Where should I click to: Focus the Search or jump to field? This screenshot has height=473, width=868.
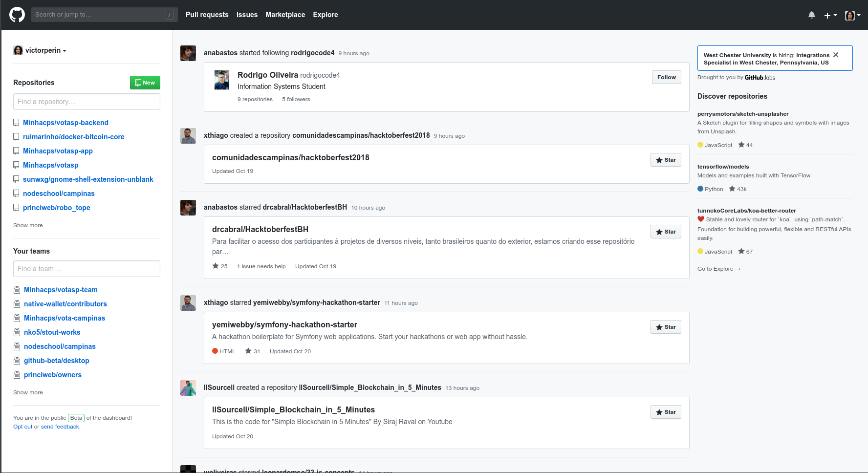tap(104, 15)
